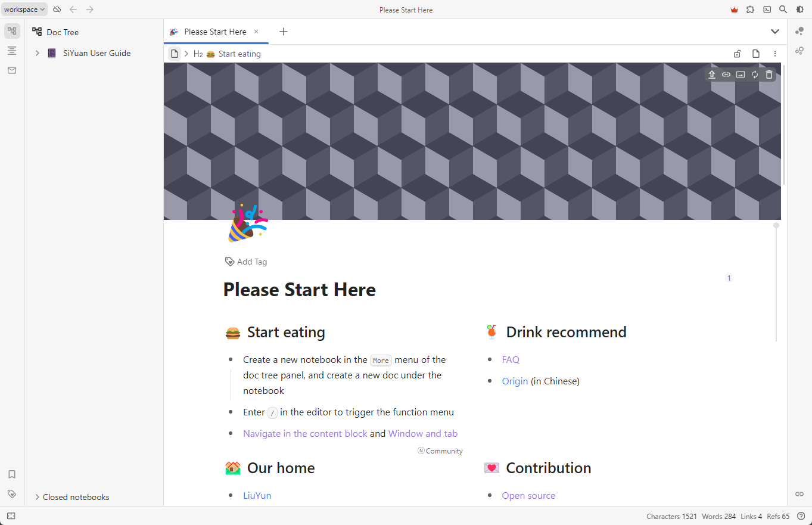812x525 pixels.
Task: Toggle the document read-only lock
Action: 737,54
